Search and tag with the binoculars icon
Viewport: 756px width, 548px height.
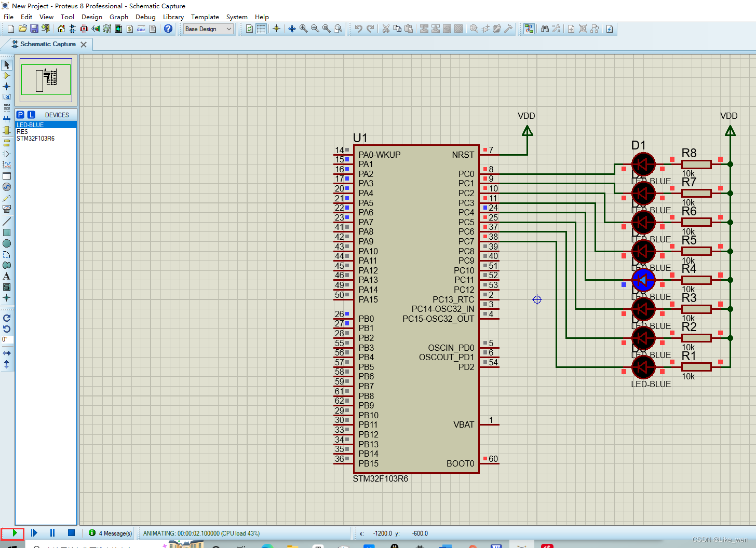(545, 29)
